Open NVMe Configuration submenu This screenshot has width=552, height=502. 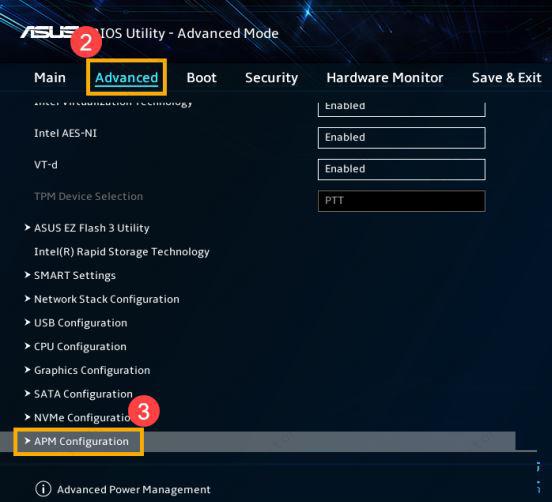pyautogui.click(x=83, y=418)
